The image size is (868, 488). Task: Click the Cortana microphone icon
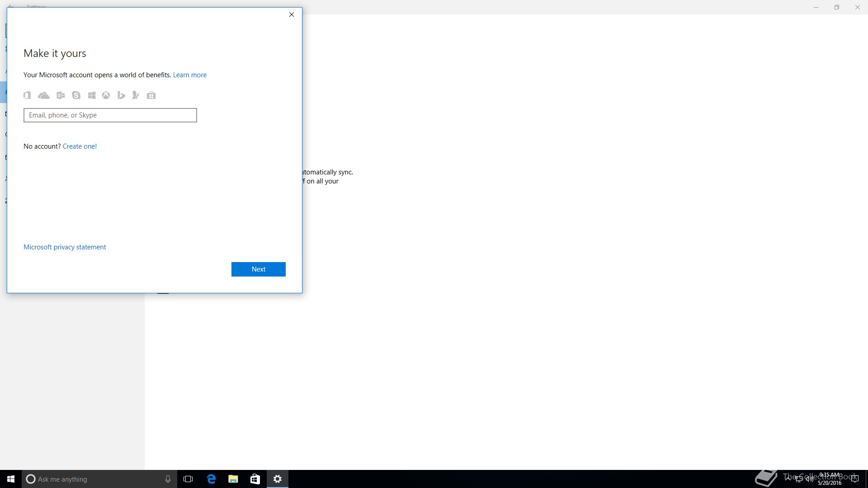(x=168, y=479)
